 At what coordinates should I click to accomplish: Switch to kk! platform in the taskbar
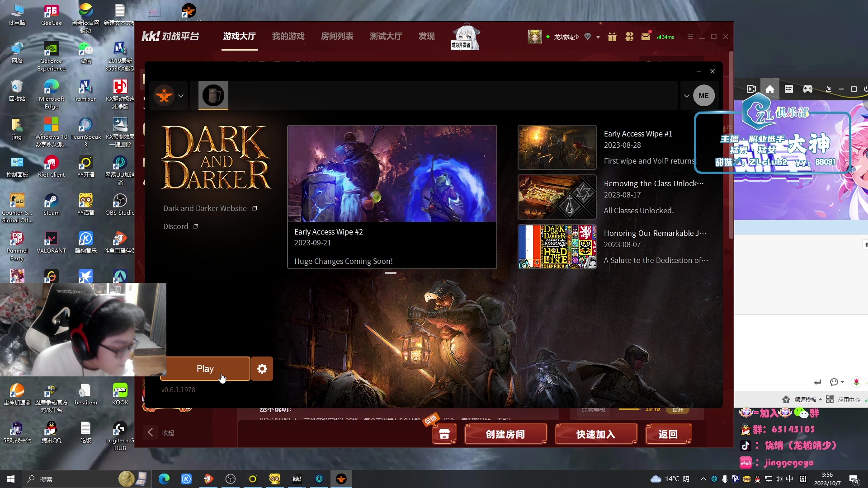point(297,479)
